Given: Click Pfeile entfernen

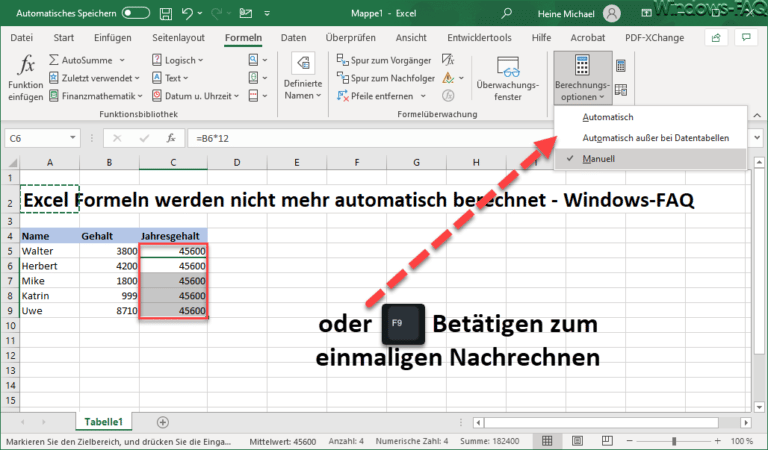Looking at the screenshot, I should coord(375,96).
